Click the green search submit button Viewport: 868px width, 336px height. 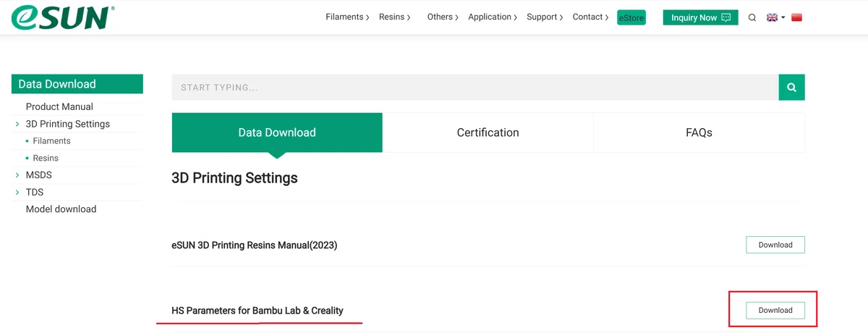coord(791,87)
